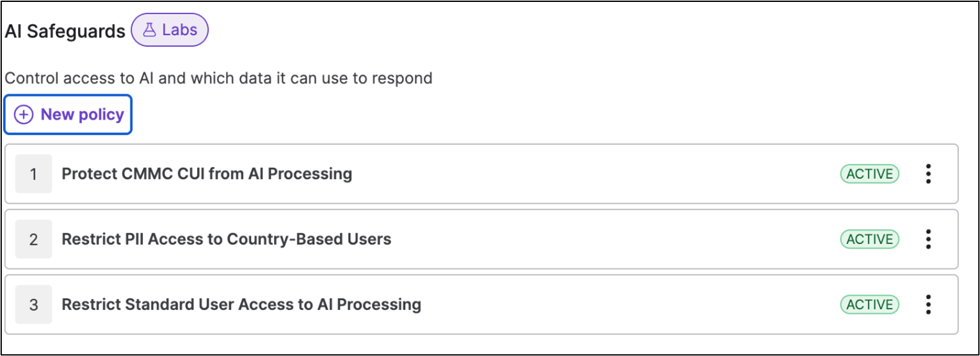980x356 pixels.
Task: Toggle ACTIVE status on Protect CMMC CUI policy
Action: coord(869,174)
